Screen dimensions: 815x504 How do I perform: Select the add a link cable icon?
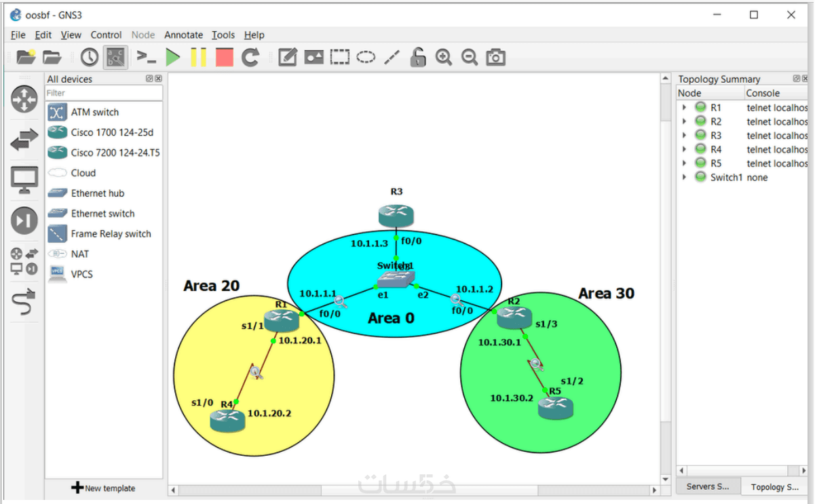point(24,303)
